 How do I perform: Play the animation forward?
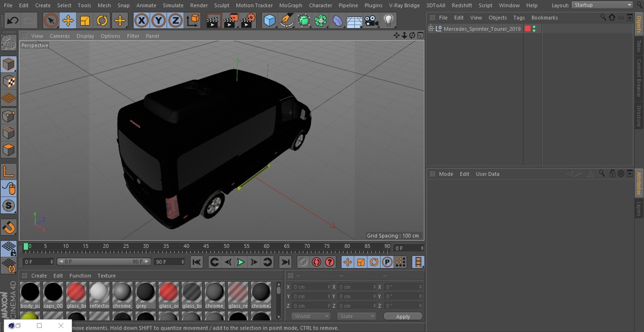pos(240,262)
